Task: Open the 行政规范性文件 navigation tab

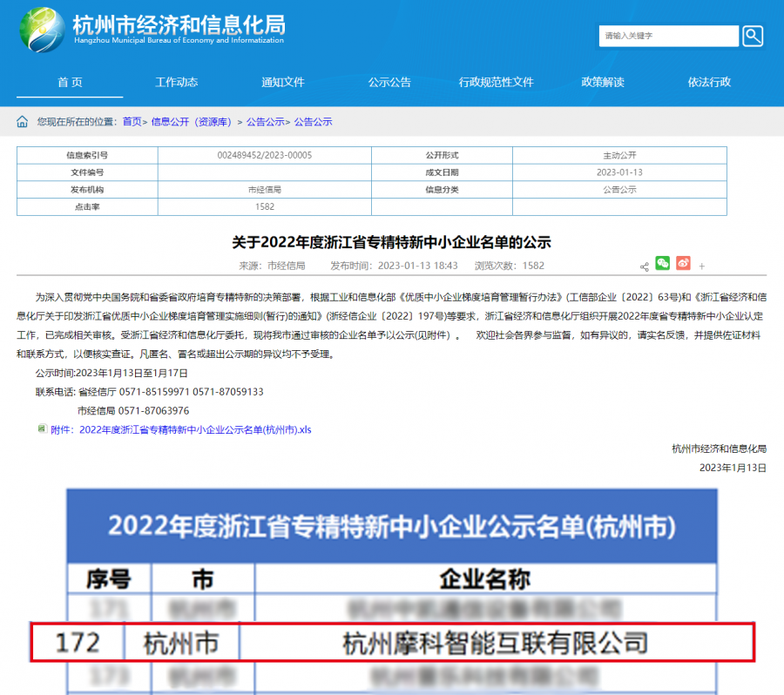Action: coord(496,82)
